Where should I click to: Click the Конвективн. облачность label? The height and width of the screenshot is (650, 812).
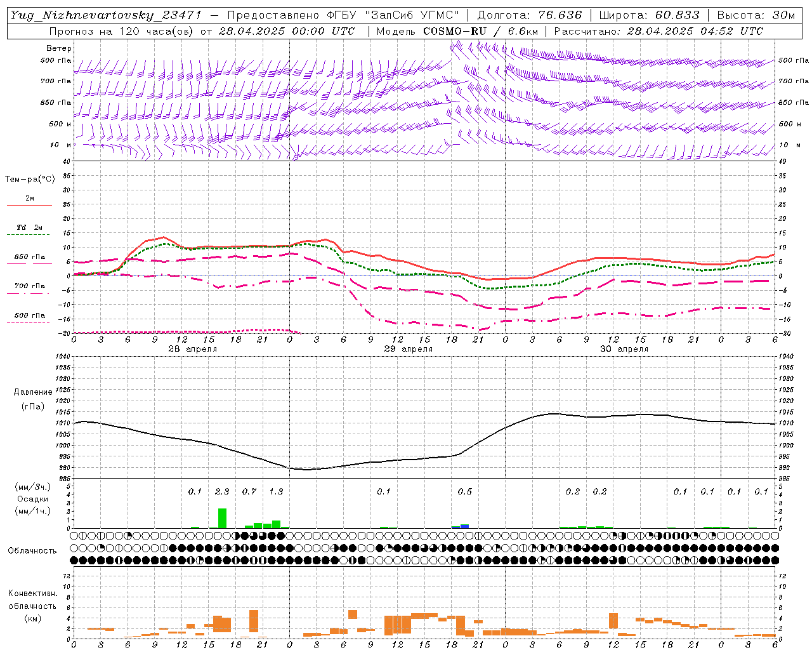coord(32,600)
